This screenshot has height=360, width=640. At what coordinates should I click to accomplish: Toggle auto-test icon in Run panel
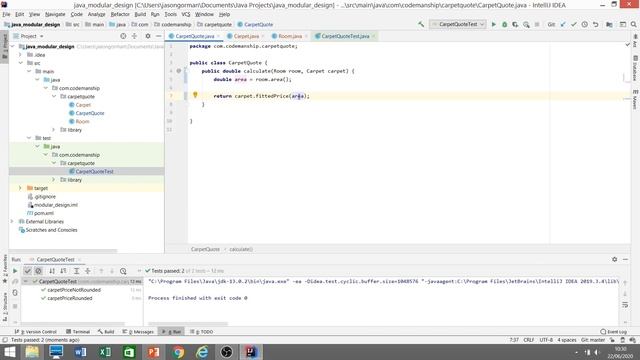15,293
